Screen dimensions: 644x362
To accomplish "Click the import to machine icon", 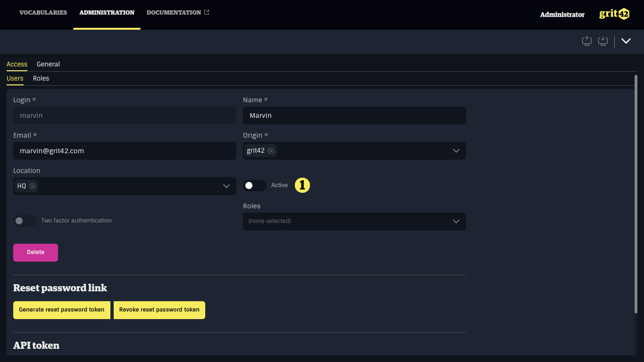I will (x=602, y=41).
